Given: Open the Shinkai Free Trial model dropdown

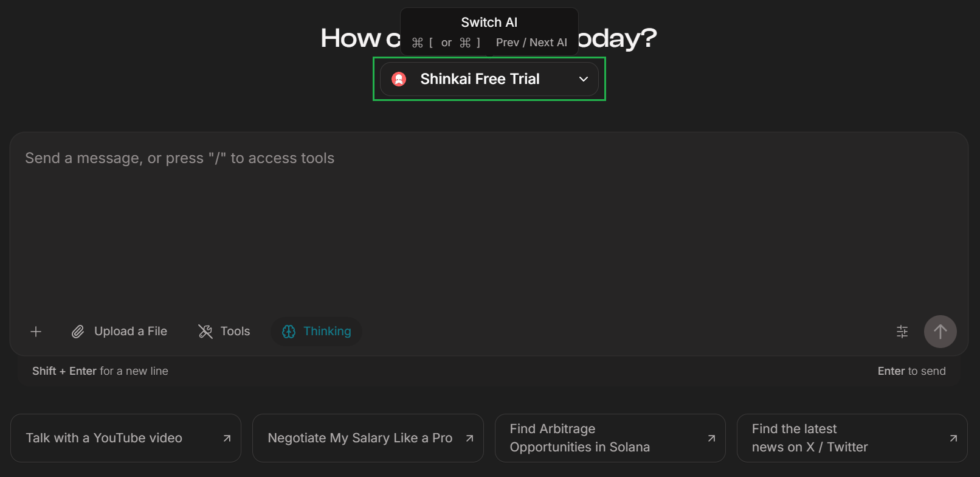Looking at the screenshot, I should coord(489,78).
